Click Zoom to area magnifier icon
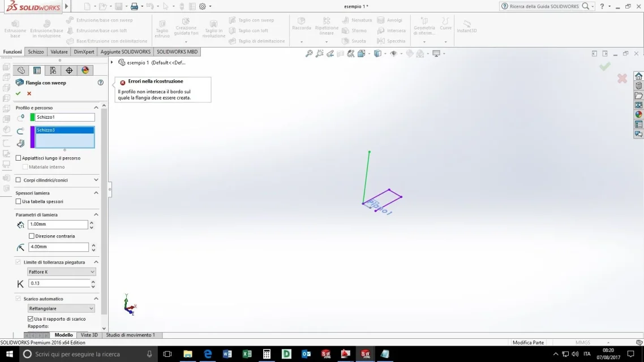The height and width of the screenshot is (362, 644). point(320,53)
